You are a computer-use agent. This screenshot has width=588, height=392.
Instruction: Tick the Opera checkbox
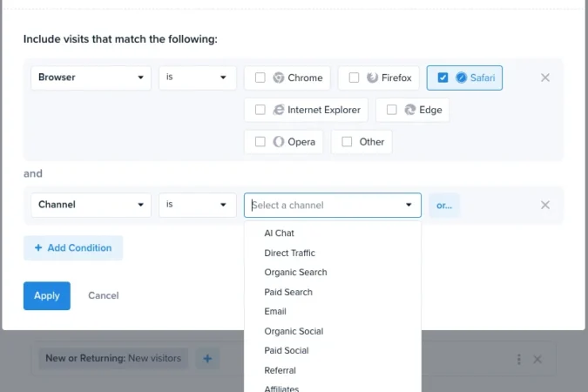[260, 142]
